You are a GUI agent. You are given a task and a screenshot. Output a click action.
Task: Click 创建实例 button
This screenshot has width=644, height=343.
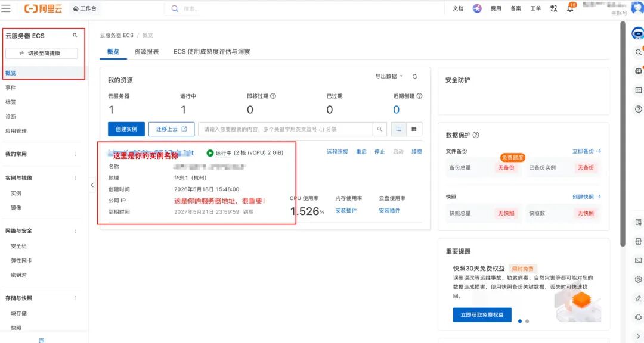[126, 129]
